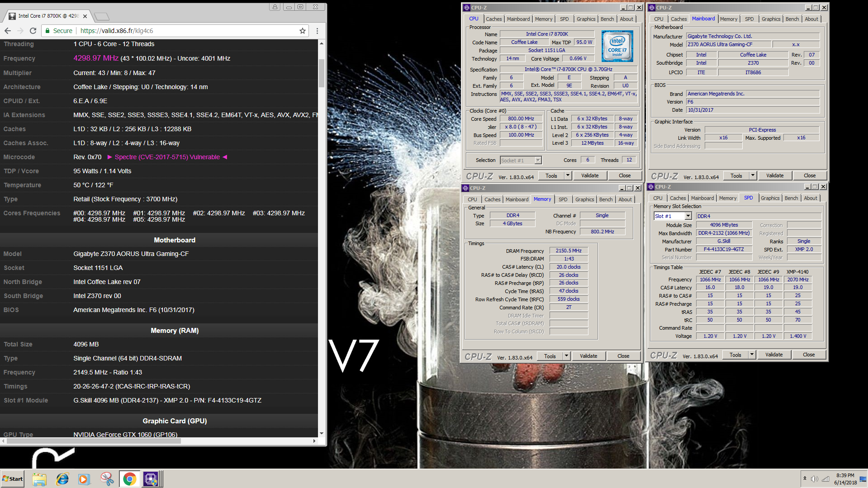The width and height of the screenshot is (868, 488).
Task: Open CPU-Z Memory window title icon
Action: click(465, 188)
